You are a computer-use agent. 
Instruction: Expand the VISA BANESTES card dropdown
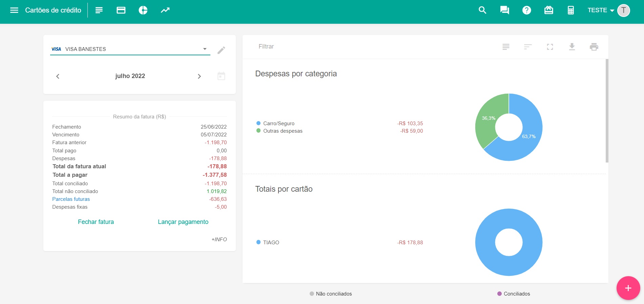pos(205,49)
